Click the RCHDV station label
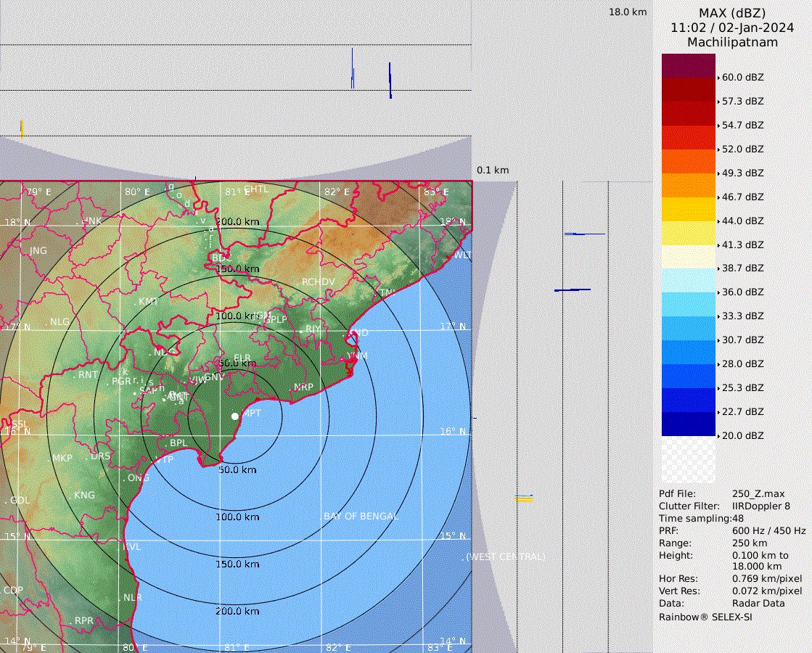Image resolution: width=812 pixels, height=653 pixels. 318,282
